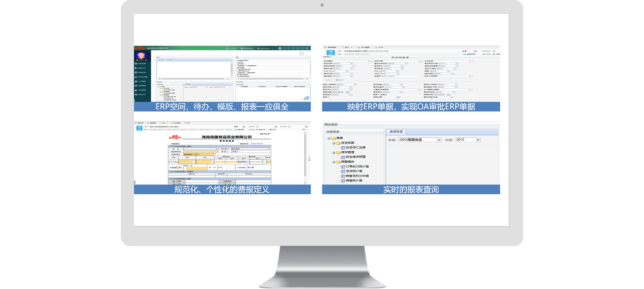Switch to the 选择帐套 tab
The image size is (644, 289).
[x=396, y=131]
